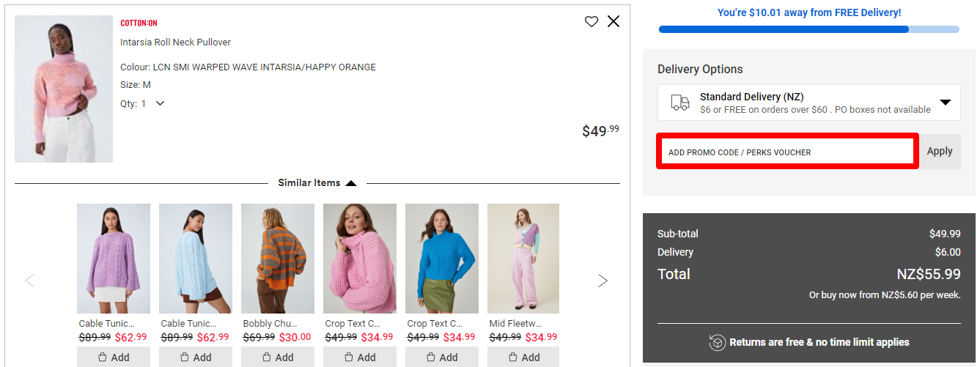Click the delivery truck icon
This screenshot has height=367, width=980.
(680, 103)
